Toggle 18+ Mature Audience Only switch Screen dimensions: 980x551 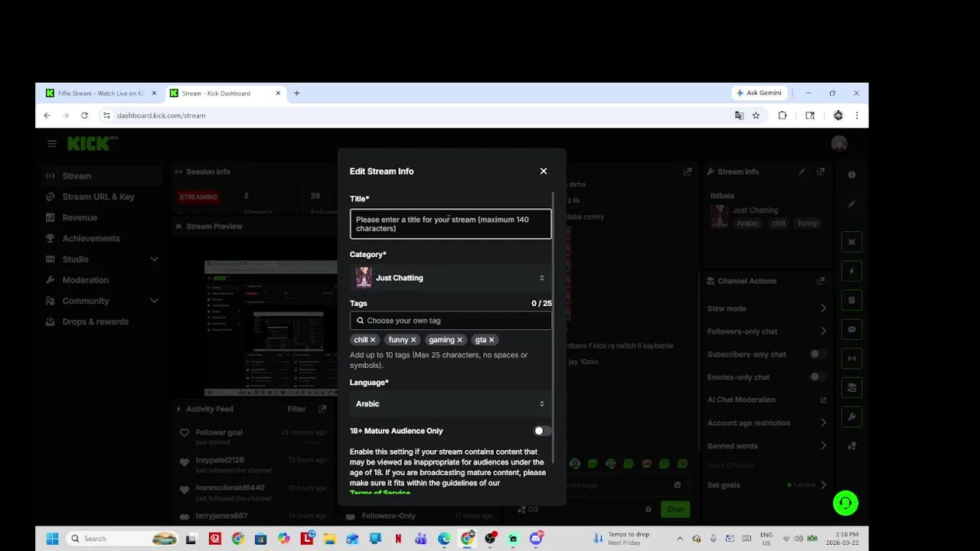coord(542,431)
